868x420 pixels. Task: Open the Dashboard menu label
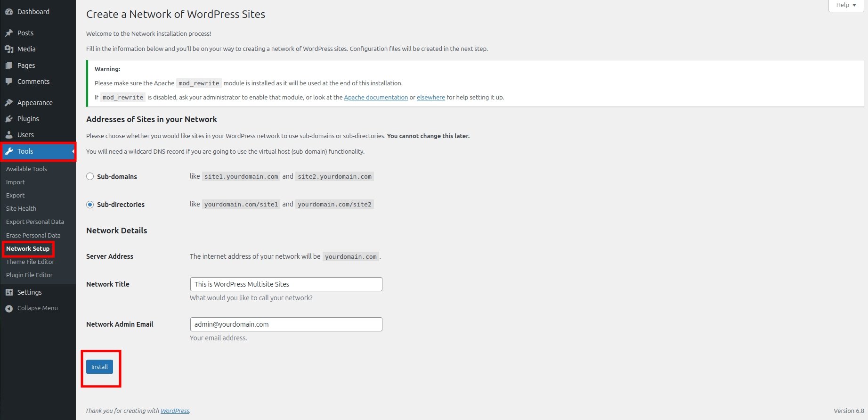(x=33, y=12)
